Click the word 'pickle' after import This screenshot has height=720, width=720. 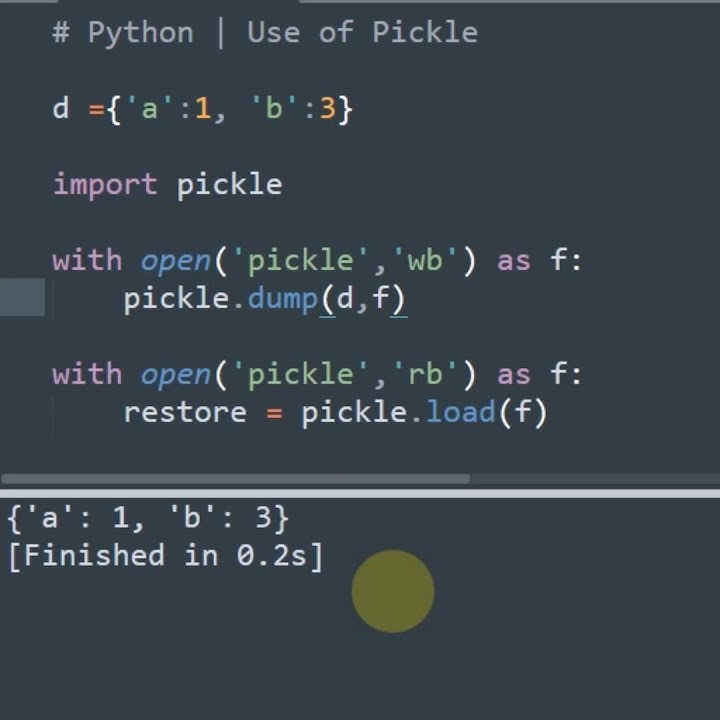(x=230, y=185)
